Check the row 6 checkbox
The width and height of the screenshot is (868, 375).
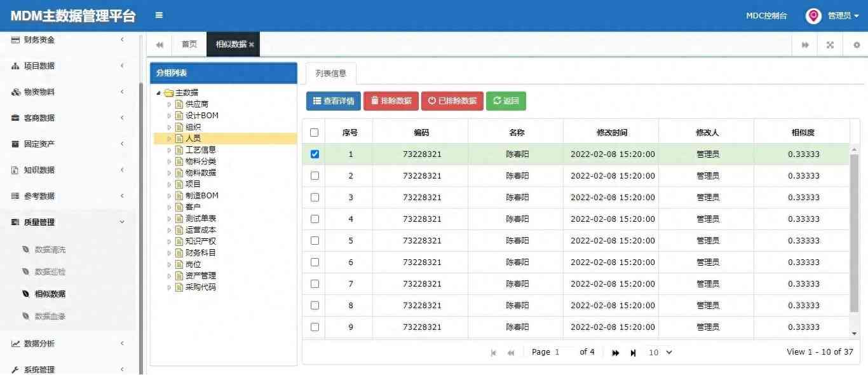click(x=315, y=262)
